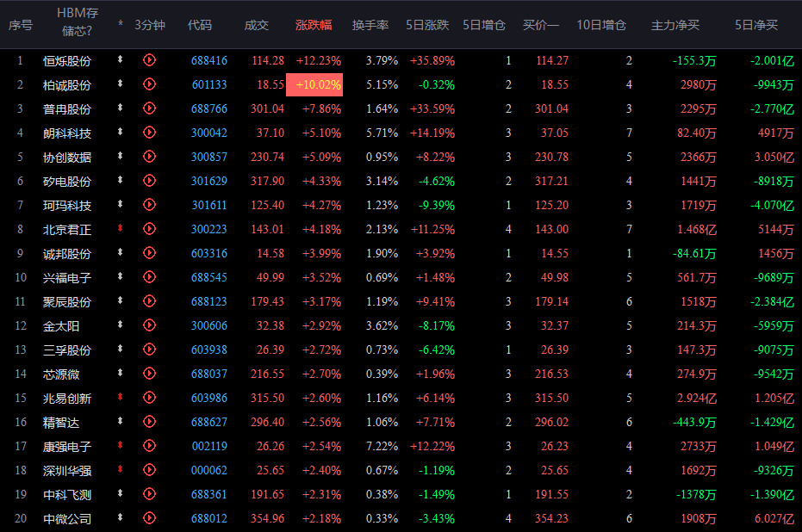This screenshot has width=802, height=532.
Task: Click the red play icon for 康强电子
Action: tap(149, 447)
